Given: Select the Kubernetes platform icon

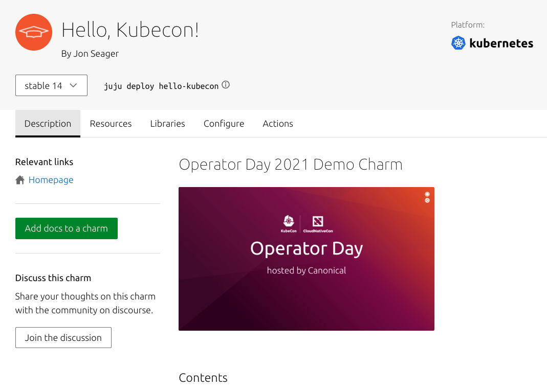Looking at the screenshot, I should coord(458,43).
